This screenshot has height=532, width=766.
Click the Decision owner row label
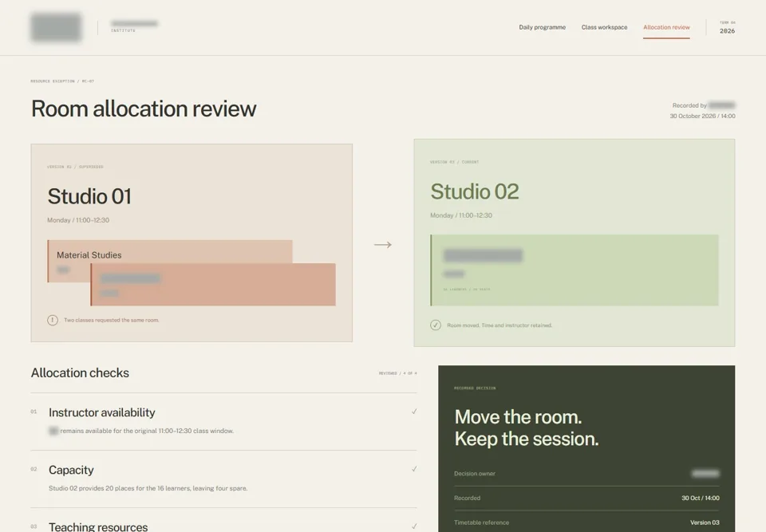coord(474,474)
